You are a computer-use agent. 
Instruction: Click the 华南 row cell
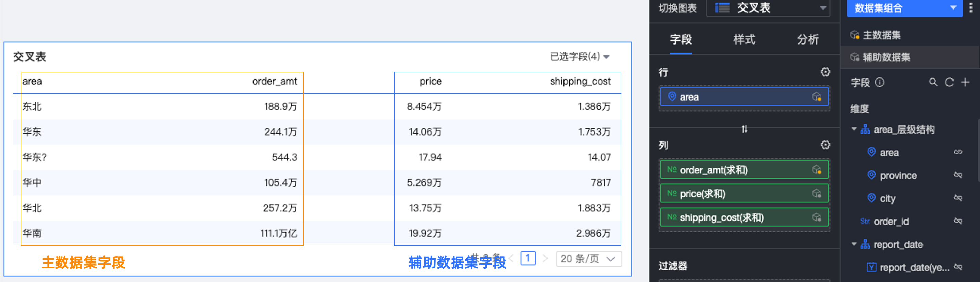pyautogui.click(x=32, y=233)
